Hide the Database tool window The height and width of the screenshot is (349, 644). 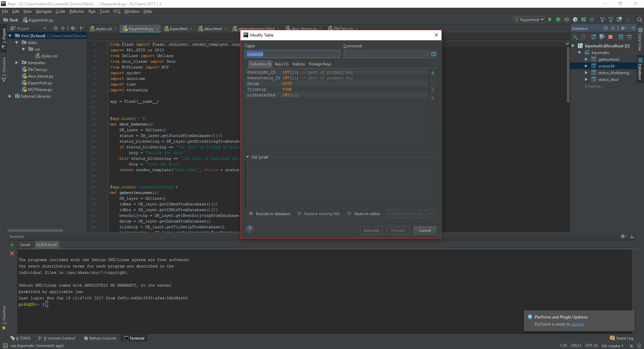(632, 29)
